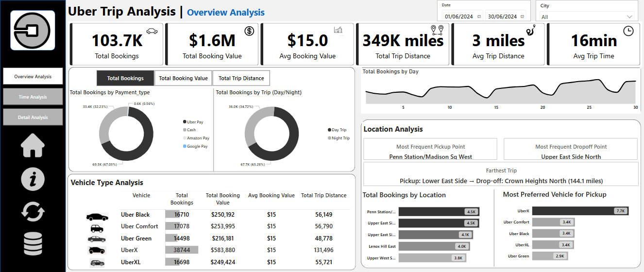Click clock icon on Avg Trip Time card
644x272 pixels.
[628, 31]
